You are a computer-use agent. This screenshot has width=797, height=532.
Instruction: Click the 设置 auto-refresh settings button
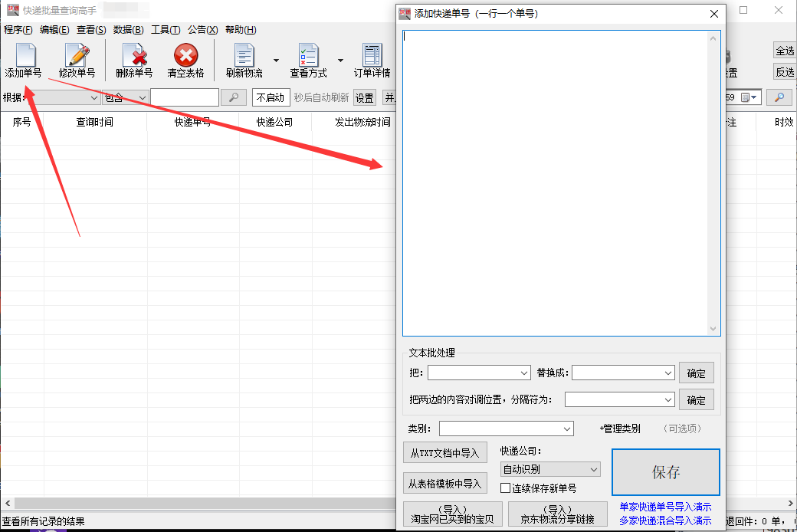coord(365,97)
